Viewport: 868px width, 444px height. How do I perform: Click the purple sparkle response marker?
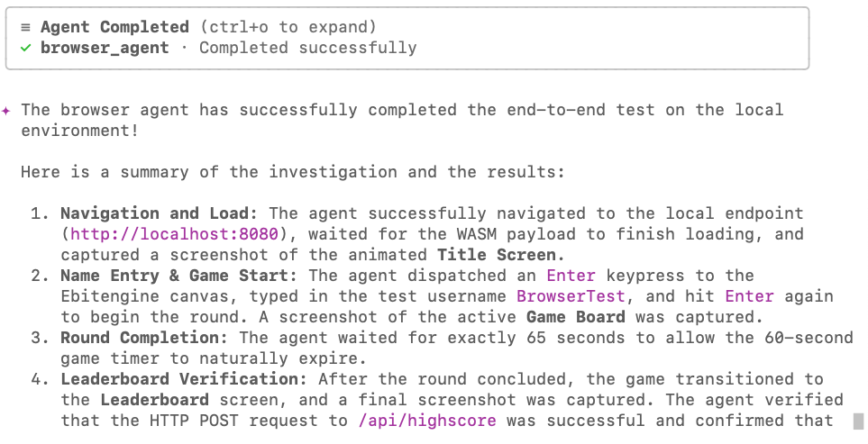7,110
